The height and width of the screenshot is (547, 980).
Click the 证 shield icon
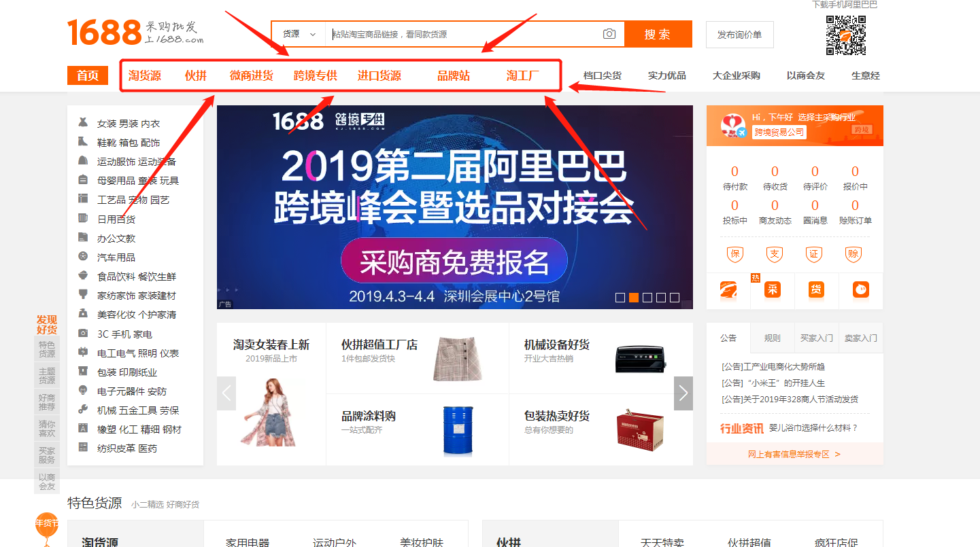pyautogui.click(x=815, y=254)
